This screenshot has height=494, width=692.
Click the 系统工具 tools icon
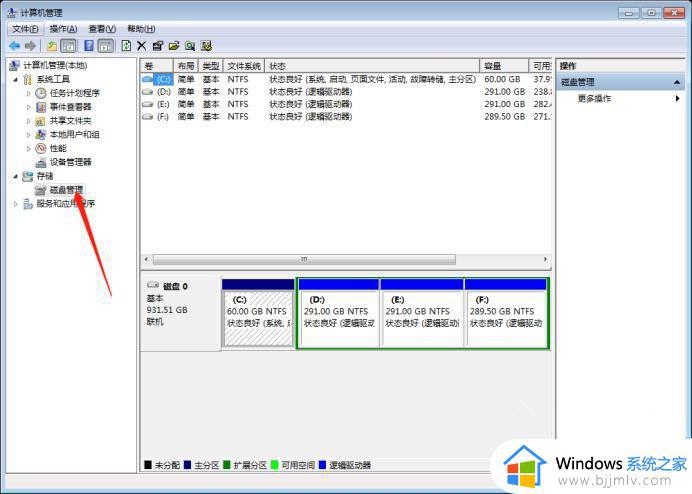tap(28, 79)
